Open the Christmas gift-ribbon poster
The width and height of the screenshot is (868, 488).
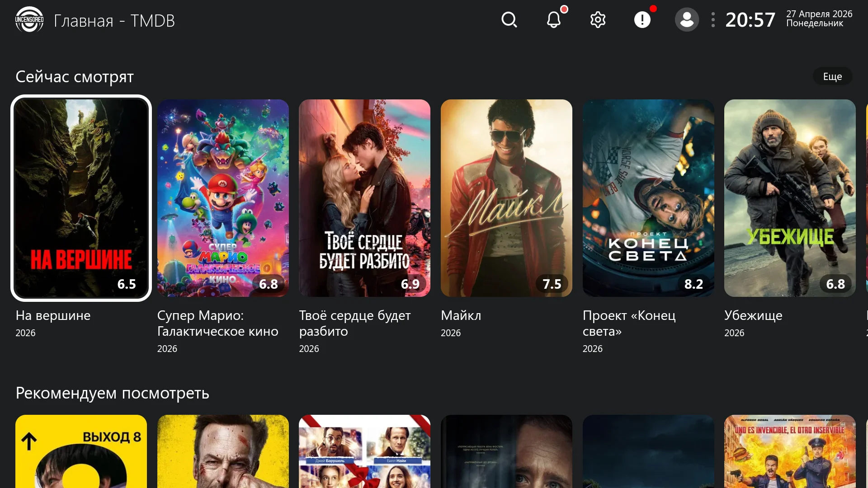click(x=364, y=451)
